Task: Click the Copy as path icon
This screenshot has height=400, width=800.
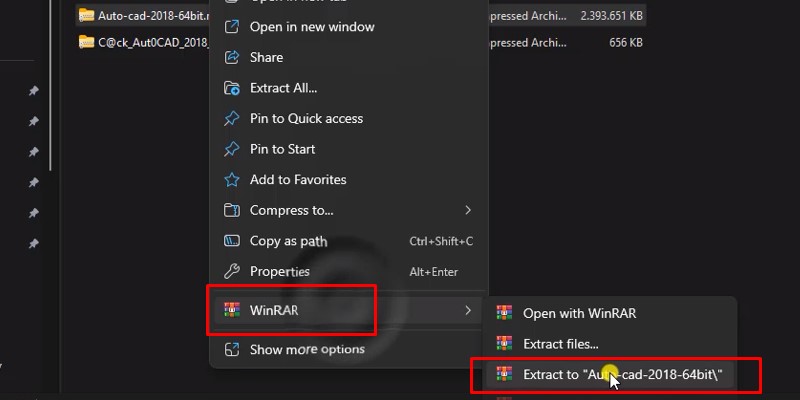Action: pos(232,241)
